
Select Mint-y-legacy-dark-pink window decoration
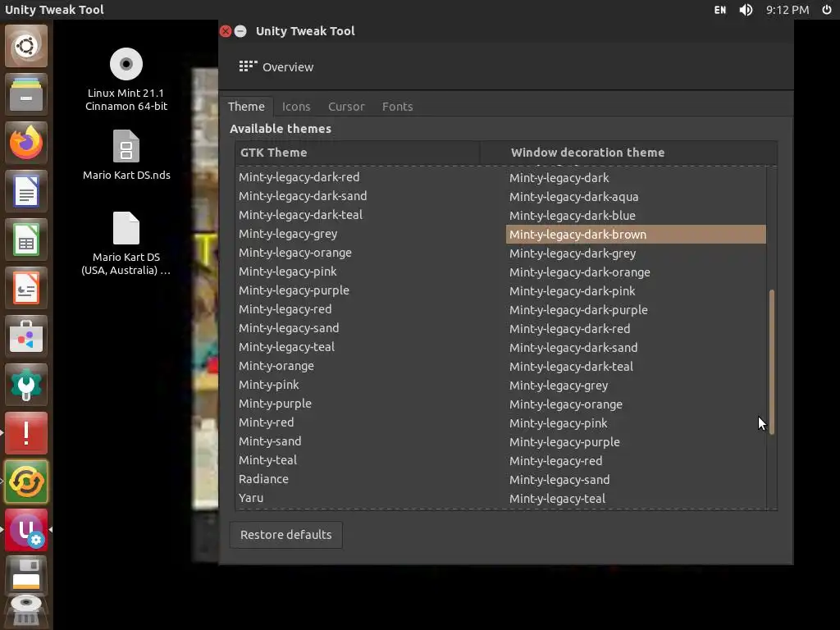pyautogui.click(x=636, y=291)
